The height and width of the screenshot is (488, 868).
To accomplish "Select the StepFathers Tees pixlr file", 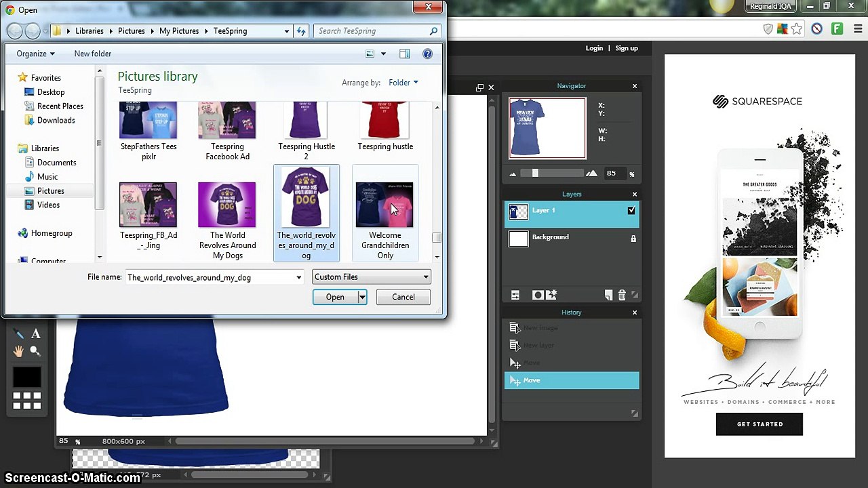I will [x=149, y=132].
